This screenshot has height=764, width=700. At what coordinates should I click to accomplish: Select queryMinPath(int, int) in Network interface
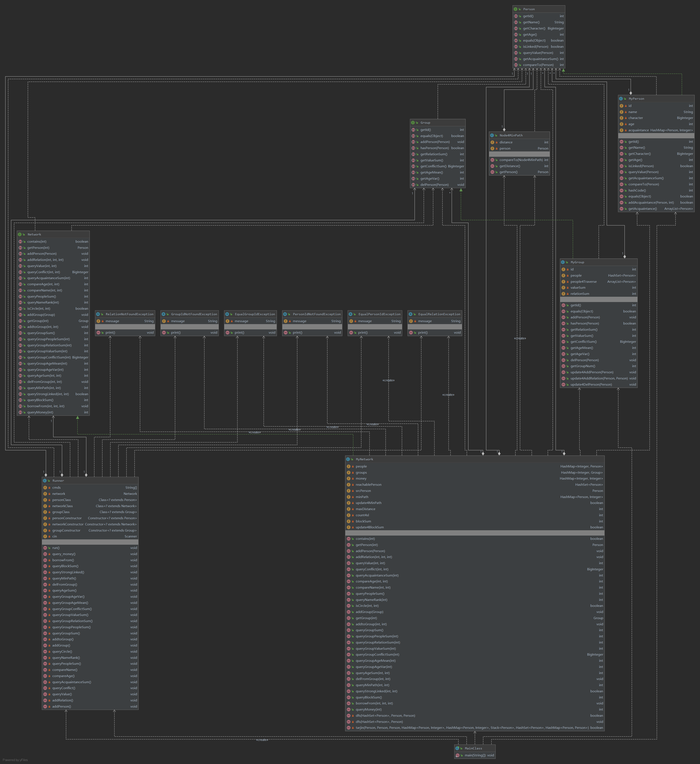click(x=44, y=388)
